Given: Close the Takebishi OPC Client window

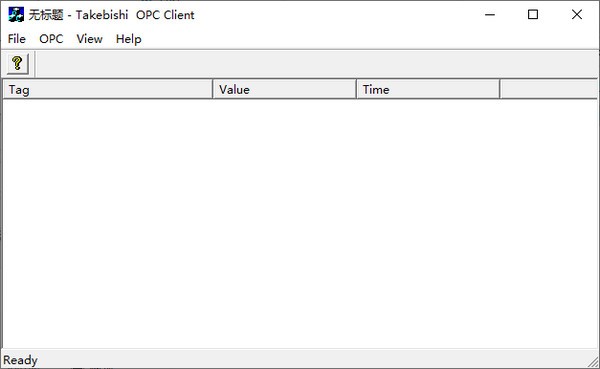Looking at the screenshot, I should click(x=577, y=15).
